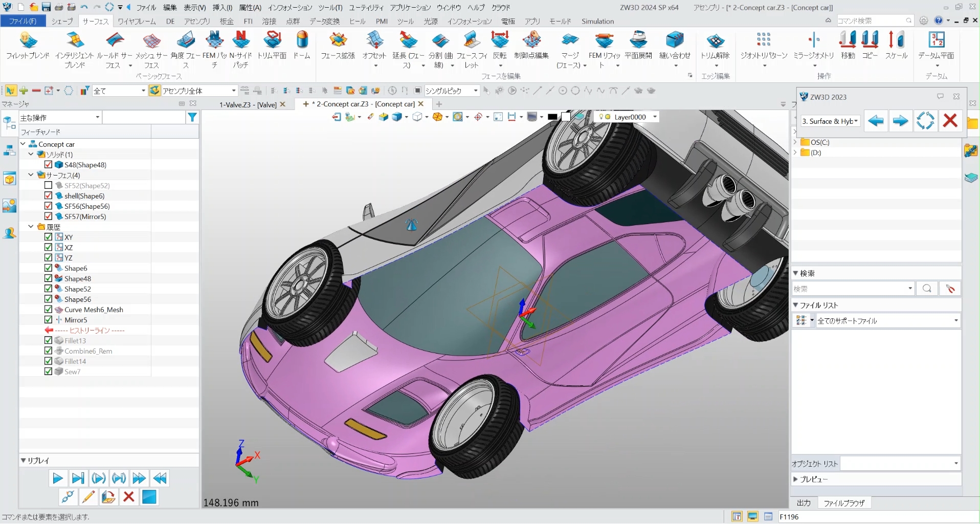The image size is (980, 524).
Task: Open the トリム平面 tool
Action: (x=272, y=46)
